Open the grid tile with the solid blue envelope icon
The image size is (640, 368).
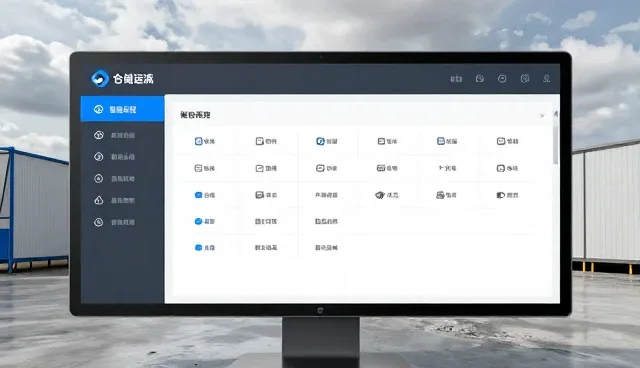[x=205, y=195]
